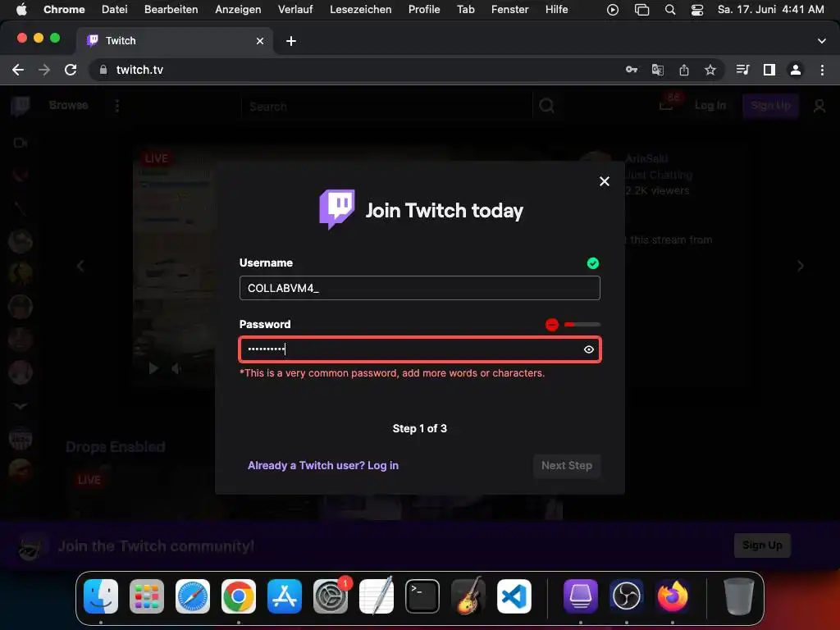The height and width of the screenshot is (630, 840).
Task: Click the Next Step button
Action: tap(566, 466)
